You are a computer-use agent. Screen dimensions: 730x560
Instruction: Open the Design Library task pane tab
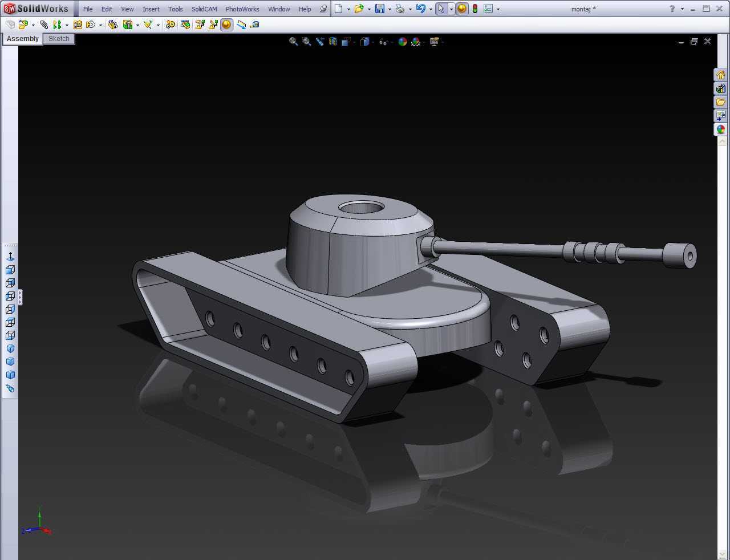point(721,88)
